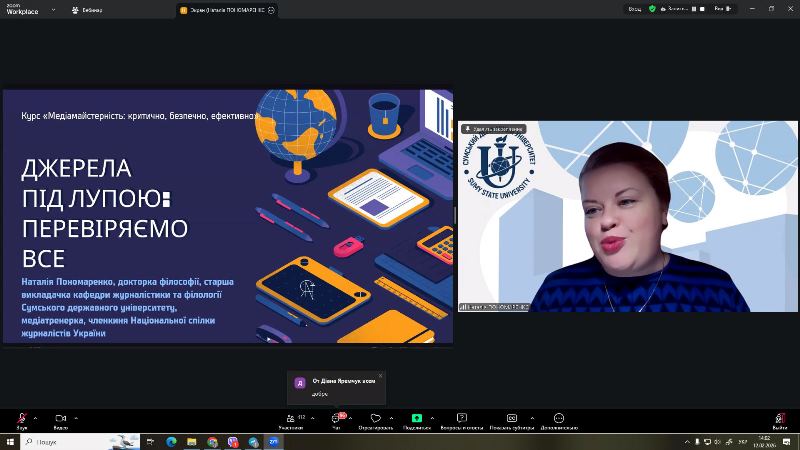Screen dimensions: 800x450
Task: Close the chat notification from Діана Яремчук
Action: point(380,376)
